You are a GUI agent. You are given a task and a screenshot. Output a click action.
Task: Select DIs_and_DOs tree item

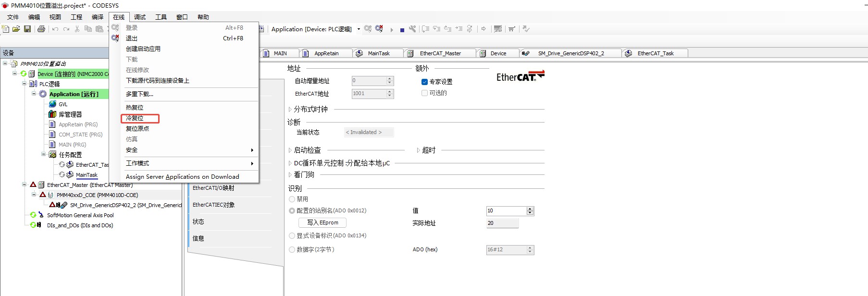pos(80,225)
